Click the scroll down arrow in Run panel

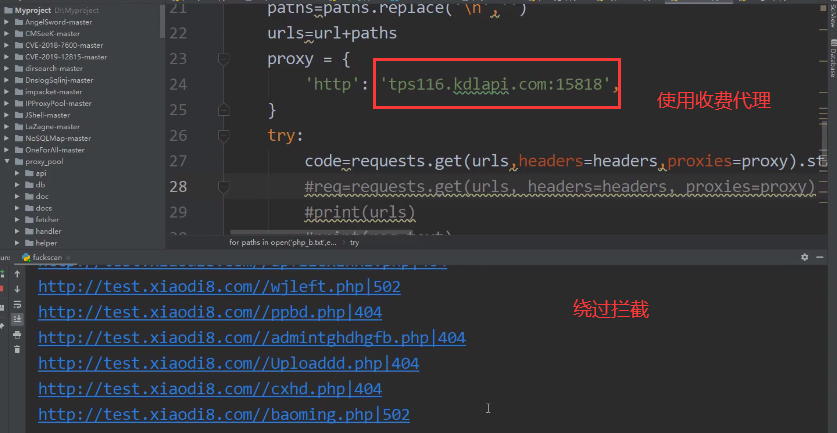coord(17,288)
